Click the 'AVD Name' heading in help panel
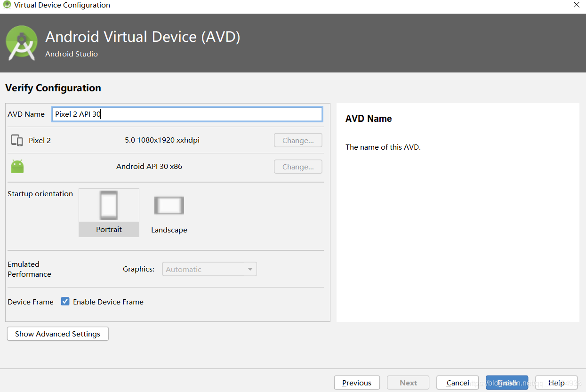This screenshot has width=586, height=392. click(369, 119)
